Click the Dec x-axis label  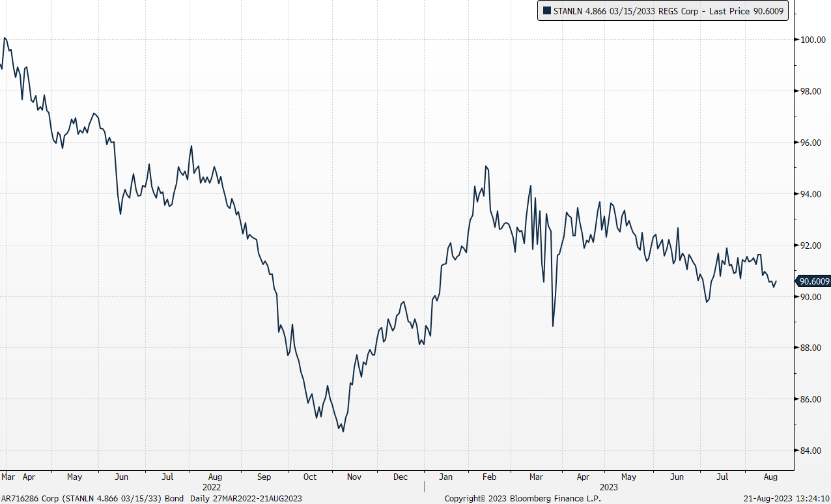400,477
